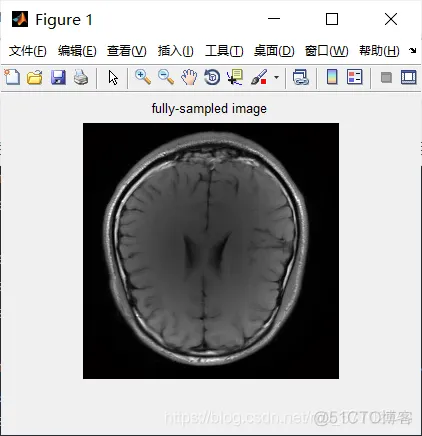Screen dimensions: 422x436
Task: Open the 编辑(E) menu
Action: tap(77, 51)
